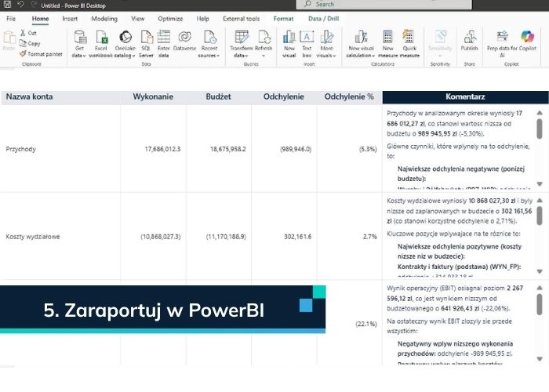Click the (22.1%) deviation value
Viewport: 549px width, 392px height.
366,324
